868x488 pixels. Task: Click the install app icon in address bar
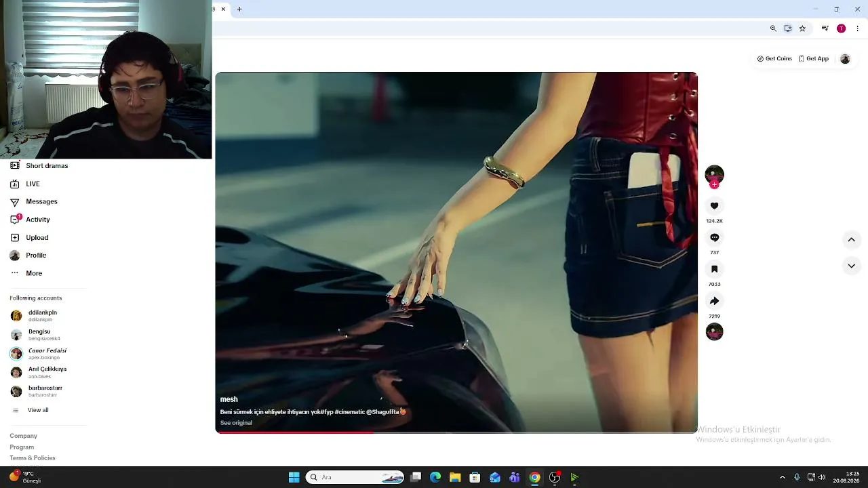pos(788,28)
